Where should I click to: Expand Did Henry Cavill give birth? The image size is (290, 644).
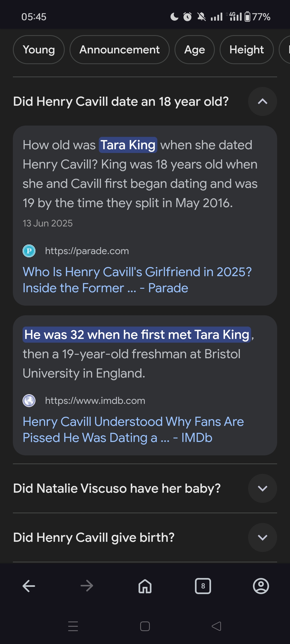(x=262, y=537)
